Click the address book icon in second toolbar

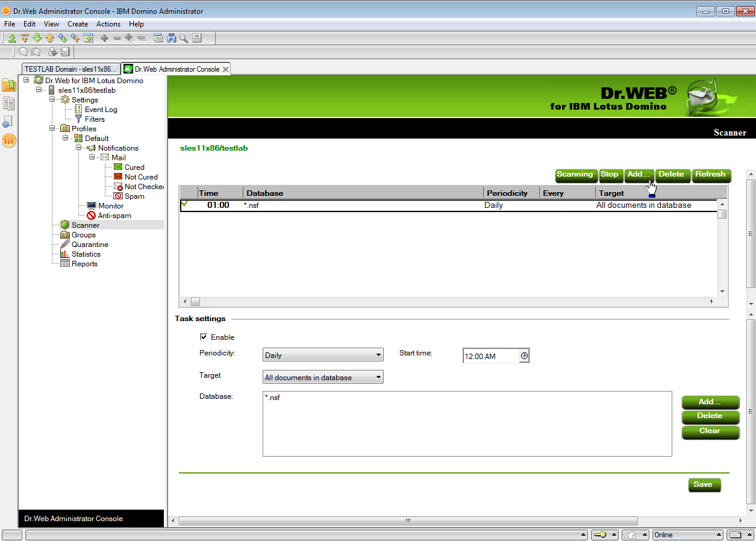[x=65, y=52]
